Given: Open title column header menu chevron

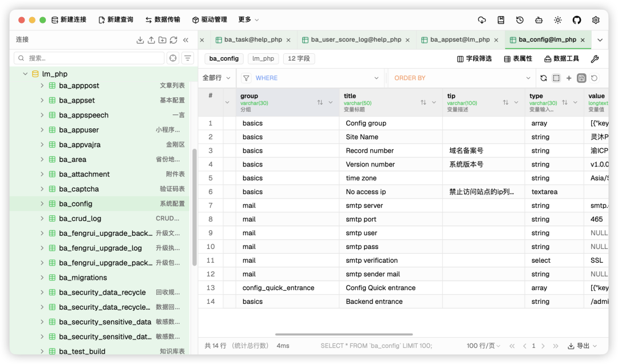Looking at the screenshot, I should pyautogui.click(x=434, y=102).
